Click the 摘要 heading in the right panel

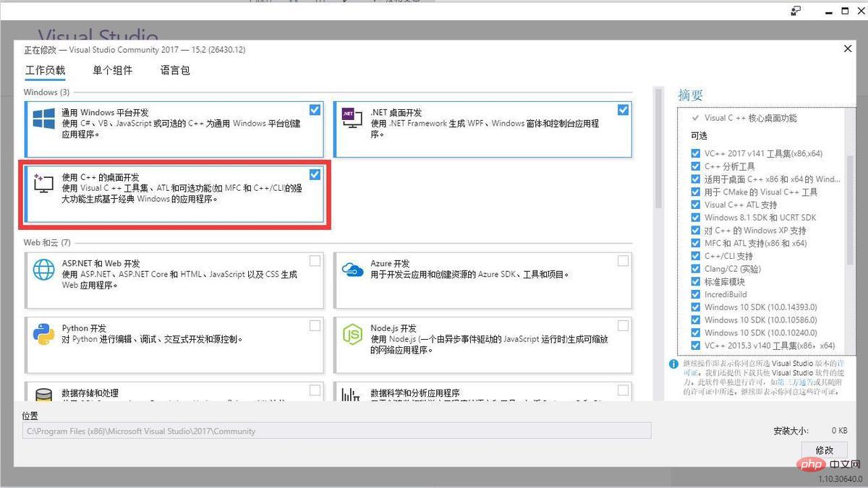(690, 95)
